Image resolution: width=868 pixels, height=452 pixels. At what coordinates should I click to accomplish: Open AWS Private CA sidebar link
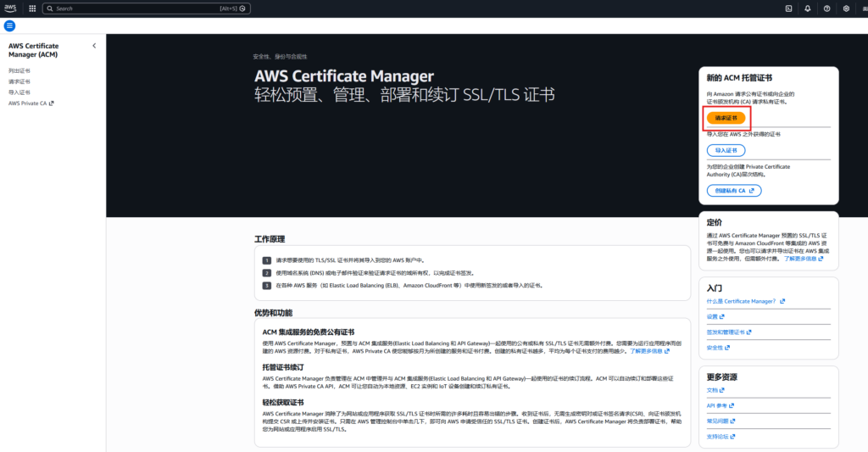coord(31,103)
